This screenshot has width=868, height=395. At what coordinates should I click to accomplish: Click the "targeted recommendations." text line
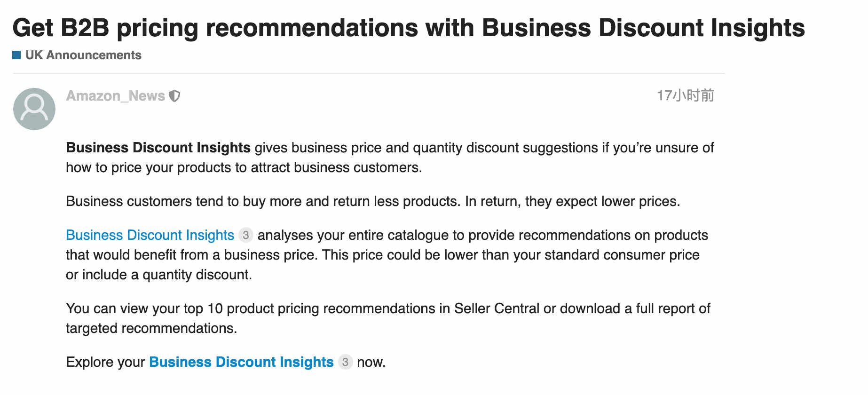[x=151, y=328]
